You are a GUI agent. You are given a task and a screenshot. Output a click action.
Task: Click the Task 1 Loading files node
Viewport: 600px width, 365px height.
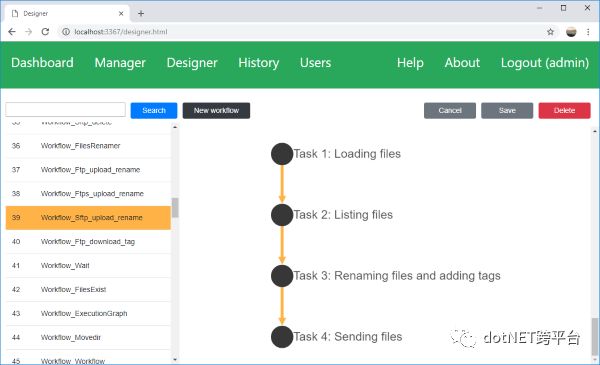(282, 154)
